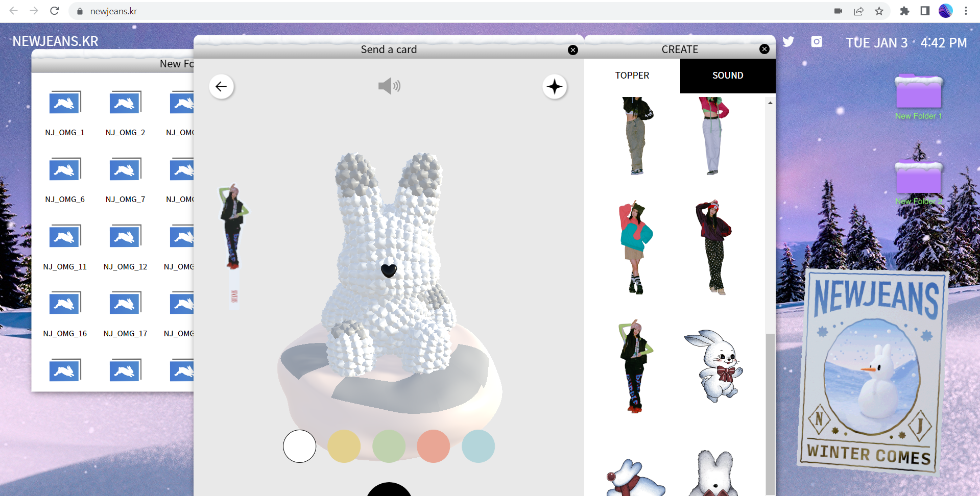Viewport: 980px width, 496px height.
Task: Click the NEWJEANS.KR site title
Action: pyautogui.click(x=55, y=41)
